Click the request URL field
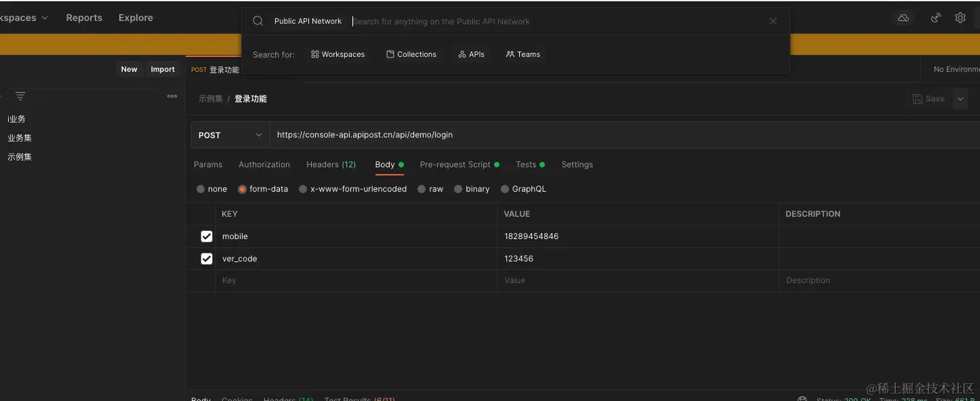Viewport: 980px width, 401px height. pos(625,135)
